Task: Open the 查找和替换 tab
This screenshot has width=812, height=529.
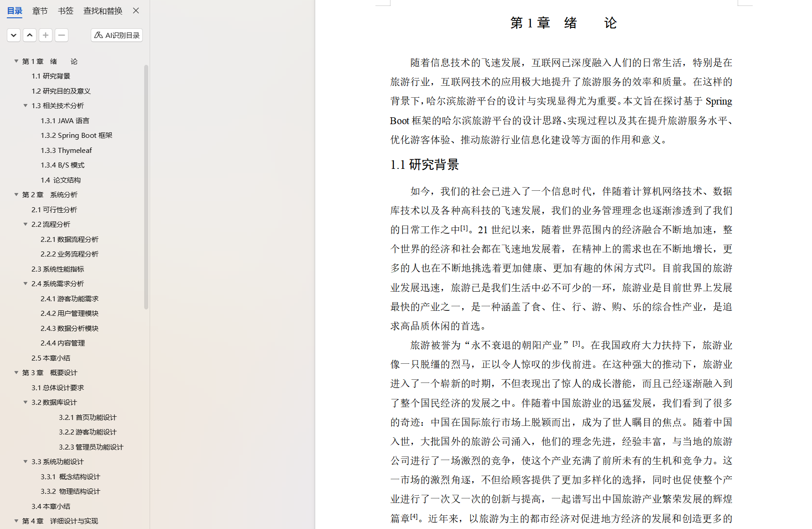Action: coord(103,11)
